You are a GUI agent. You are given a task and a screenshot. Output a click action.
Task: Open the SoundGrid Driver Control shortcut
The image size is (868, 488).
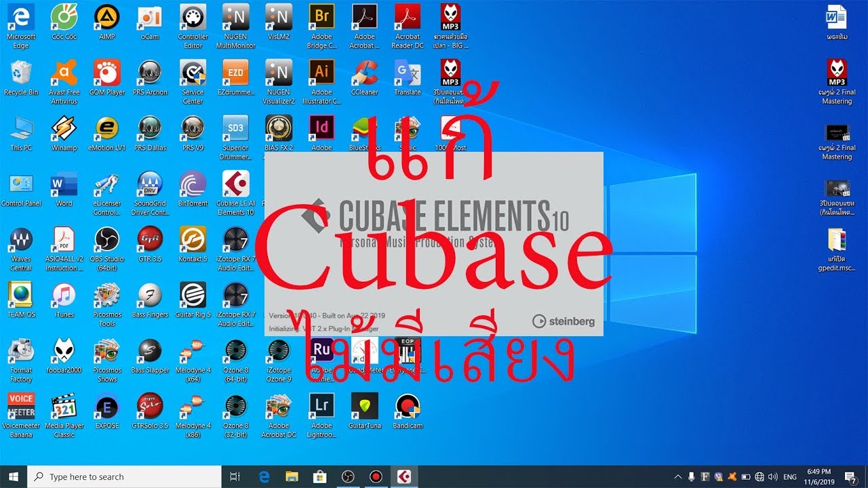pyautogui.click(x=150, y=192)
